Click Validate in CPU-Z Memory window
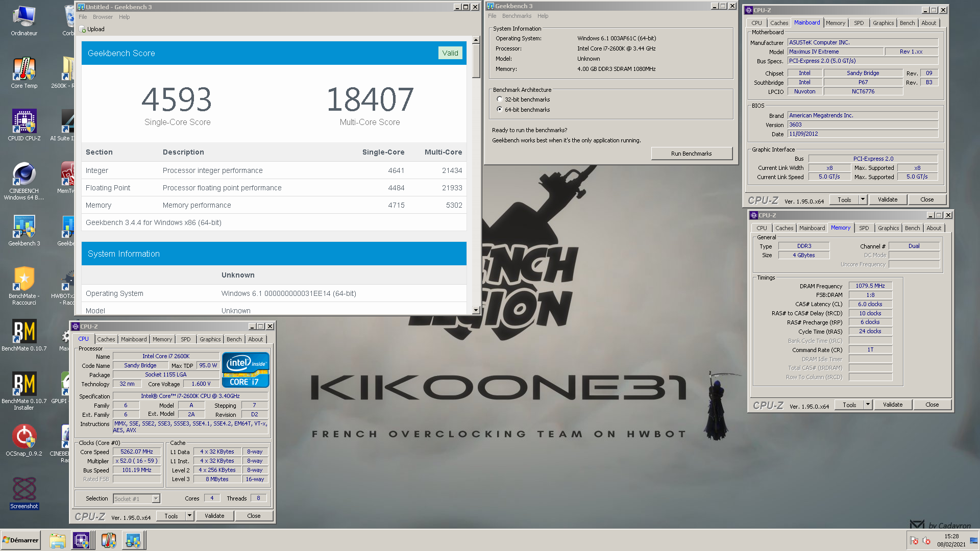 click(893, 405)
